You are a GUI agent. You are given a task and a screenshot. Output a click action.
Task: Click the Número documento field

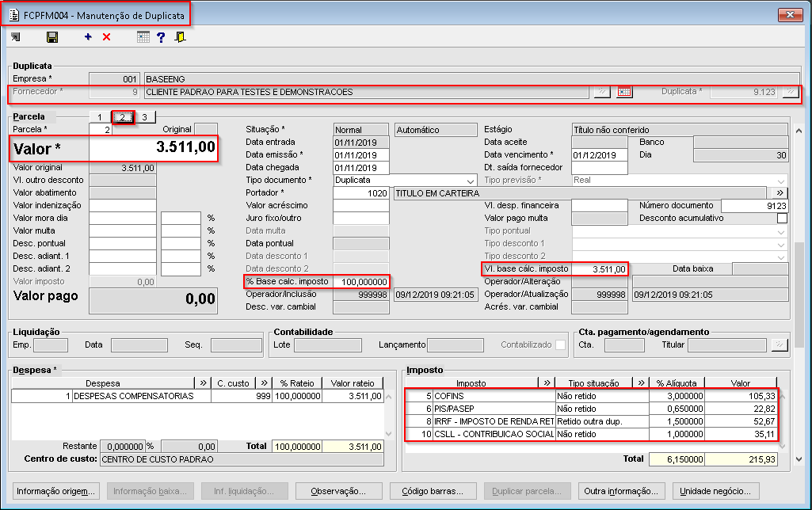point(754,206)
